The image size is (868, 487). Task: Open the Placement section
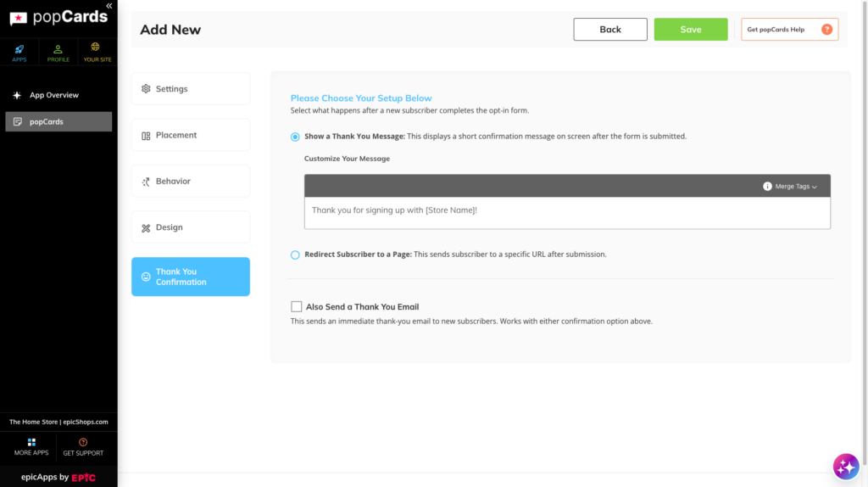[x=191, y=135]
